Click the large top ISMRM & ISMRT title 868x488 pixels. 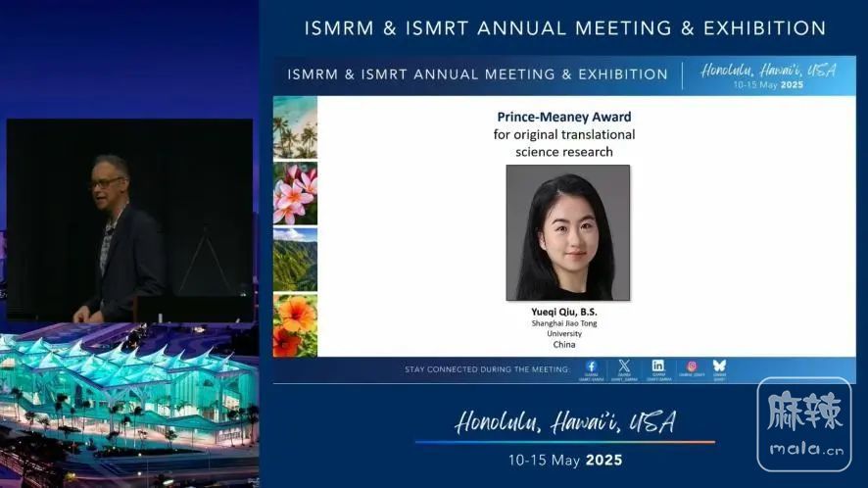click(x=565, y=28)
